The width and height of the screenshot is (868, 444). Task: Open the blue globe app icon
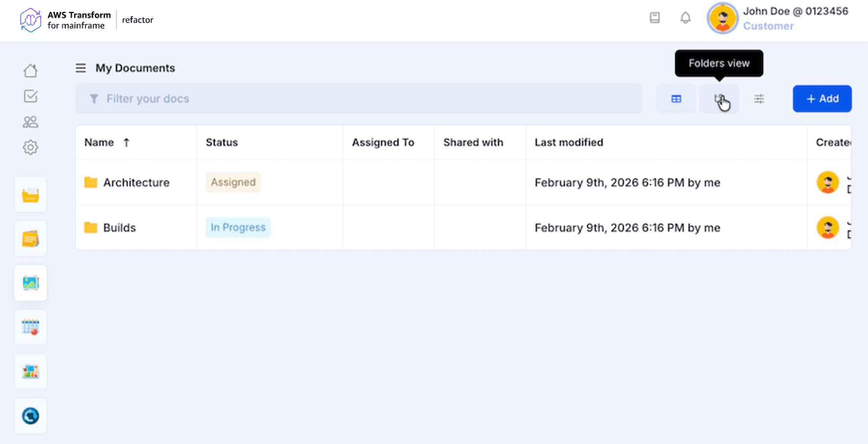(x=31, y=416)
